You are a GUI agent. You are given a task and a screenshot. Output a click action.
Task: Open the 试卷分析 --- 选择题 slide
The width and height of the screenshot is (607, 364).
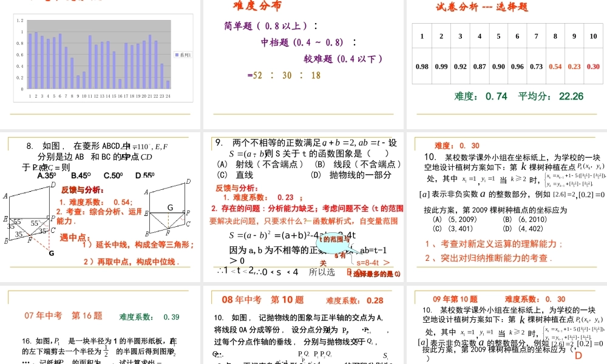(x=507, y=64)
